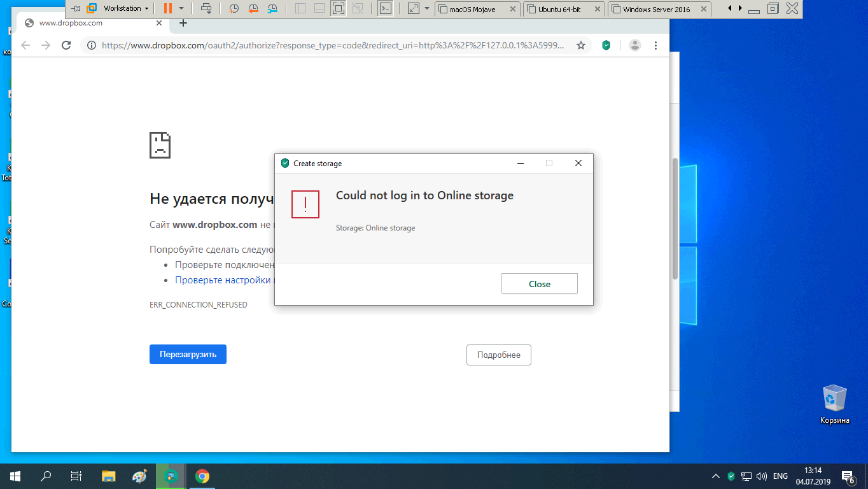This screenshot has width=868, height=489.
Task: Close Create storage dialog with X
Action: pos(578,164)
